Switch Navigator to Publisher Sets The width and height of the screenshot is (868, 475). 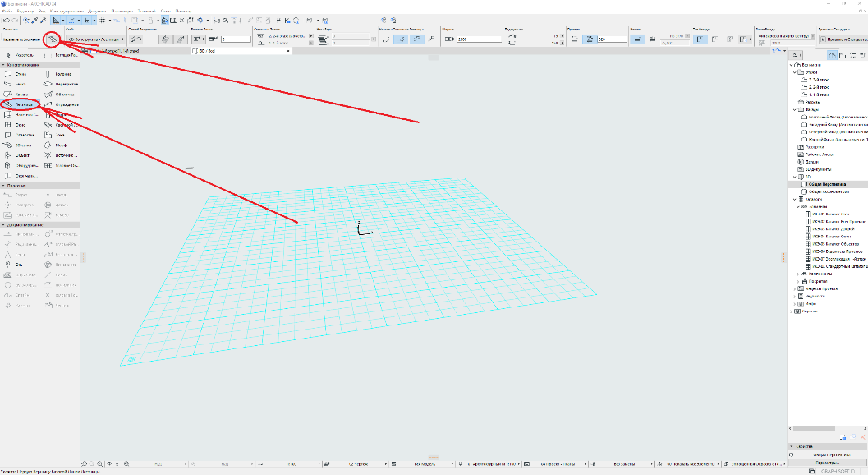(x=863, y=55)
